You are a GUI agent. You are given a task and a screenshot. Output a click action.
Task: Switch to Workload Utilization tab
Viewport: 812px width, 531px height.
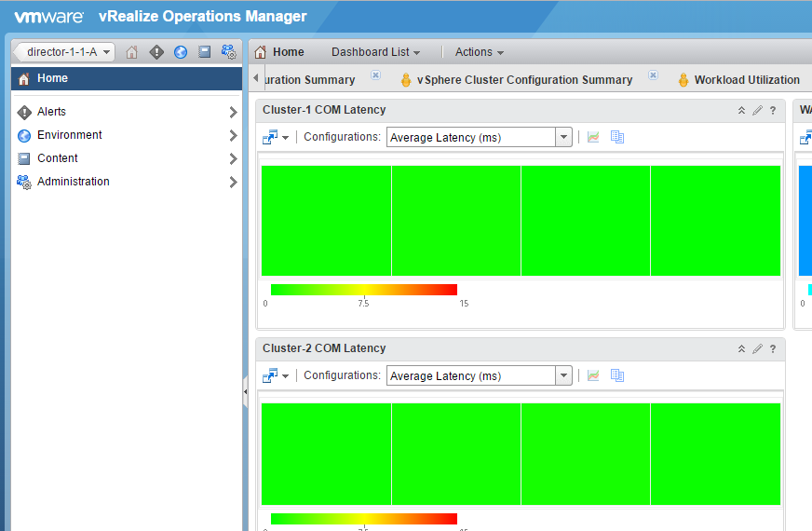747,80
